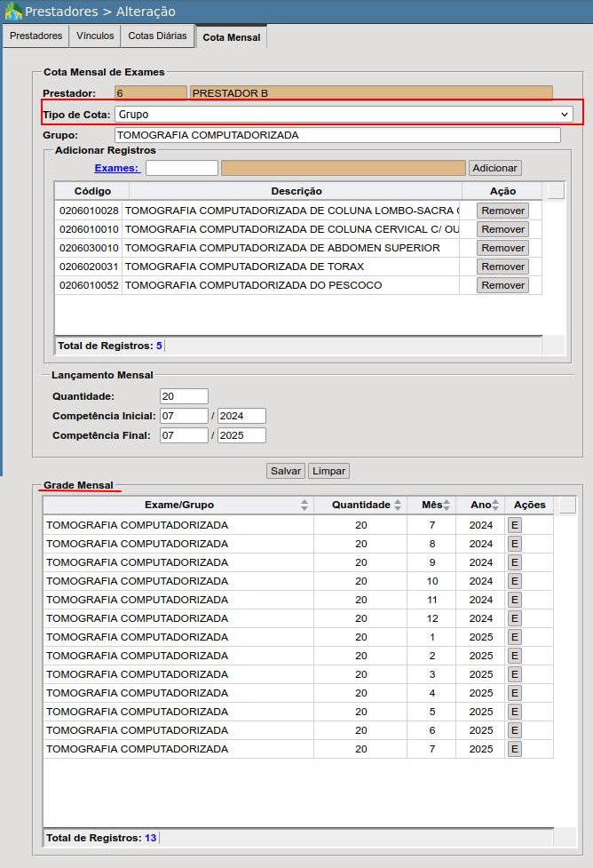
Task: Click the Exames description field
Action: (344, 168)
